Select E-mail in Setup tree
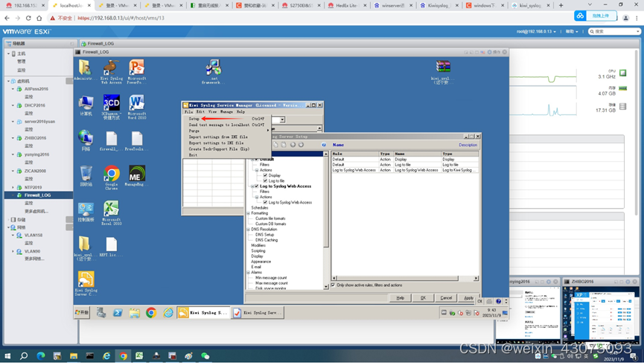The image size is (644, 363). [x=256, y=267]
